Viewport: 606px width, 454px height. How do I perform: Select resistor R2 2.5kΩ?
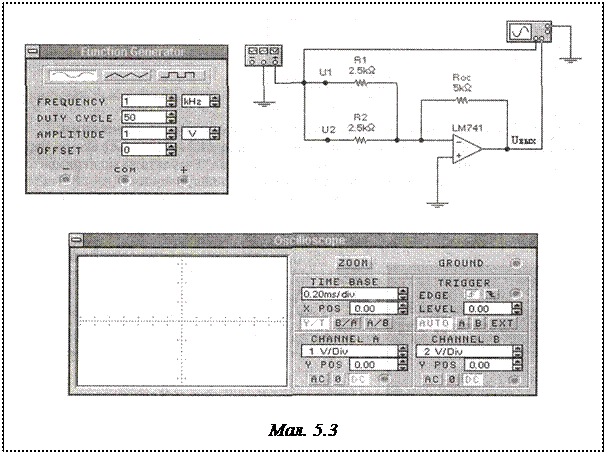pos(361,140)
